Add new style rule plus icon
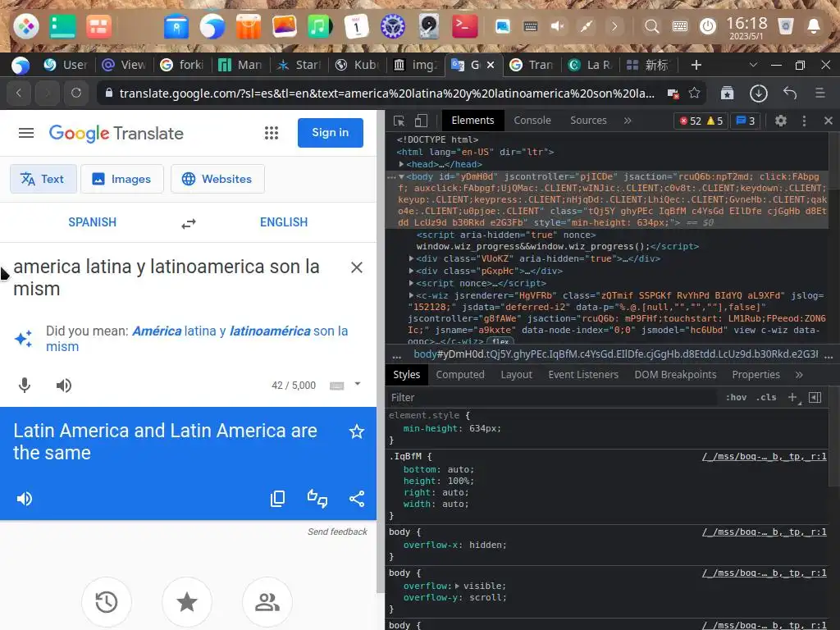Screen dimensions: 840x630 click(792, 397)
